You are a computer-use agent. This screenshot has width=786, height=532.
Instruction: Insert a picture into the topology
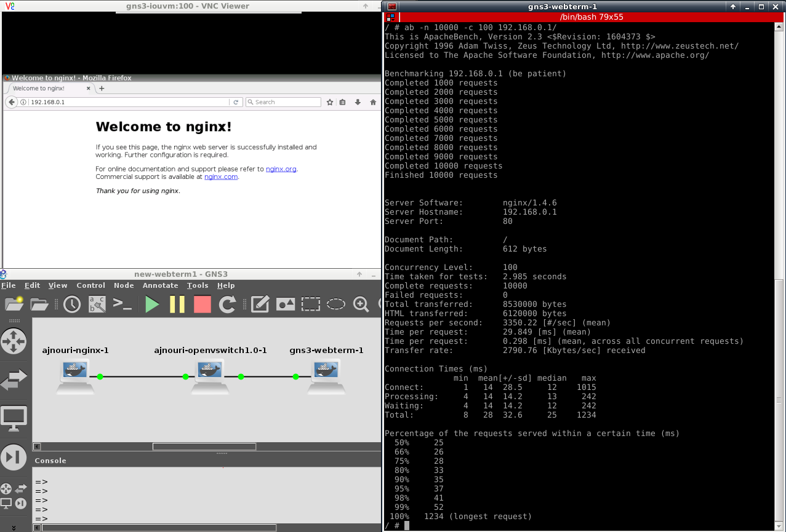pyautogui.click(x=285, y=304)
